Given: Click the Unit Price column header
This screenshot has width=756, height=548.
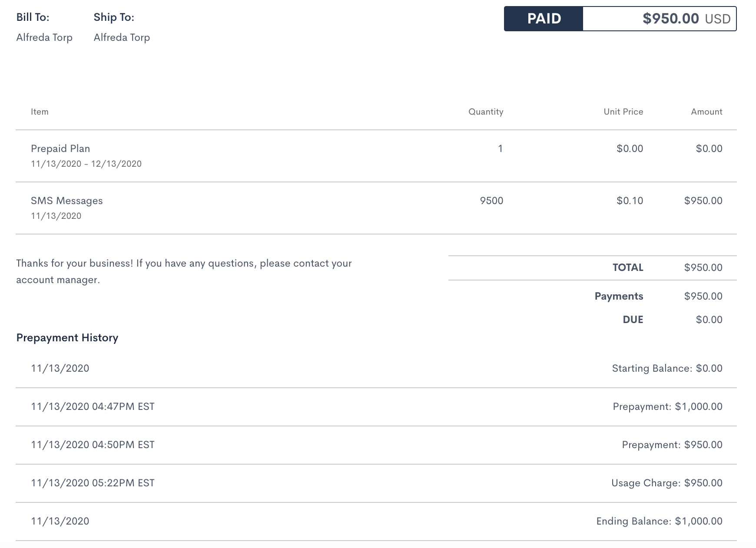Looking at the screenshot, I should tap(623, 112).
